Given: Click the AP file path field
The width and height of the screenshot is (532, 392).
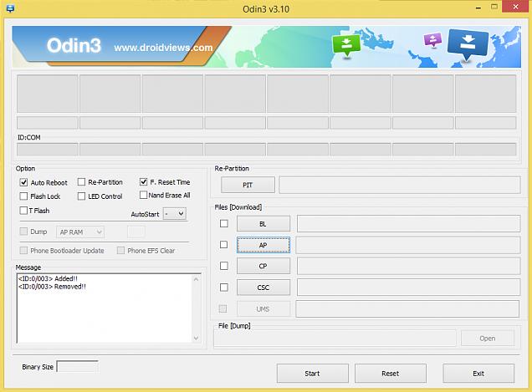Looking at the screenshot, I should (x=408, y=245).
